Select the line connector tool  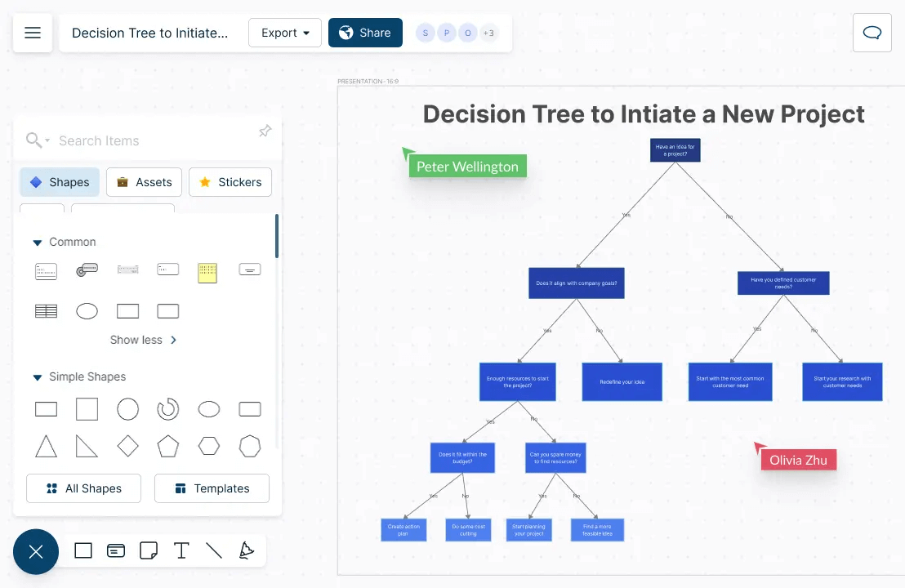pos(214,550)
